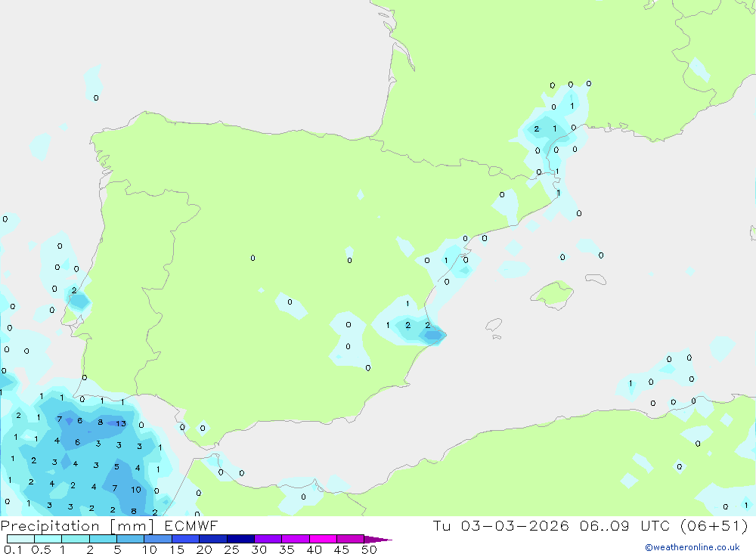Viewport: 756px width, 554px height.
Task: Click the legend label "45"
Action: click(x=342, y=549)
